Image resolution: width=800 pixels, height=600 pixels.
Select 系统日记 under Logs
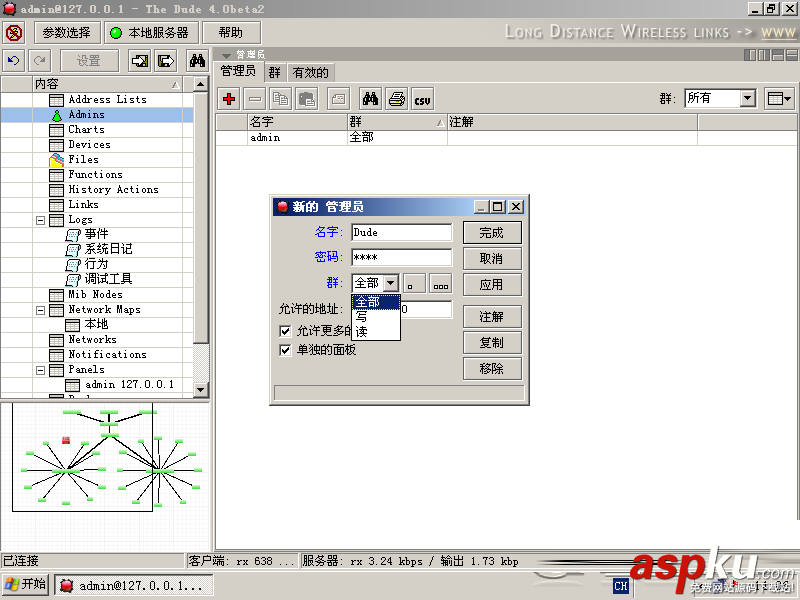[108, 249]
